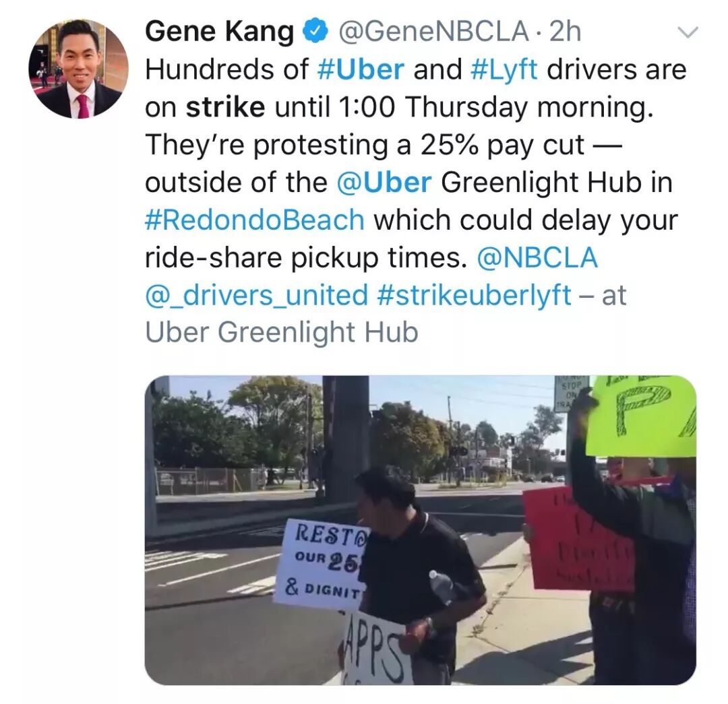Open the Gene Kang display name

coord(219,32)
